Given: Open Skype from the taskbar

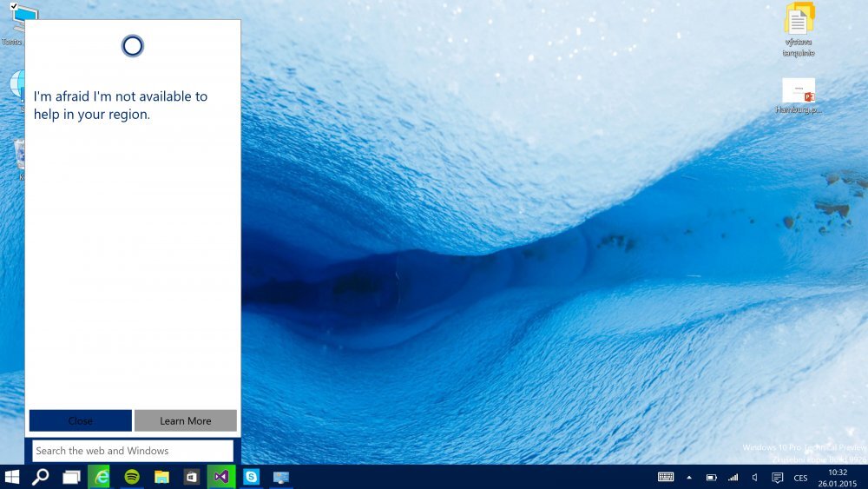Looking at the screenshot, I should tap(252, 477).
